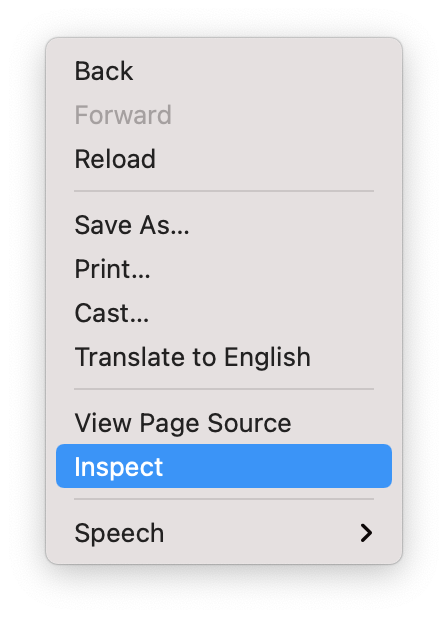Screen dimensions: 448x618
Task: Open View Page Source
Action: (x=224, y=423)
